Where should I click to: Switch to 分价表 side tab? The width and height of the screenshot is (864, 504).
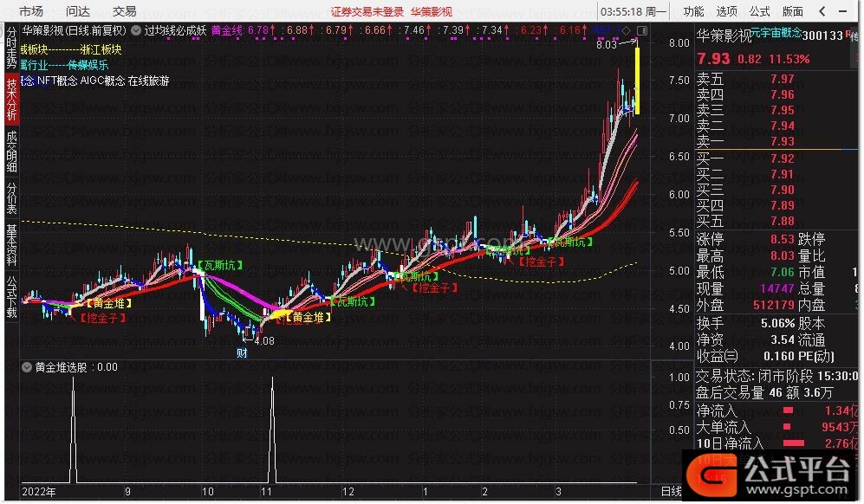(x=11, y=198)
